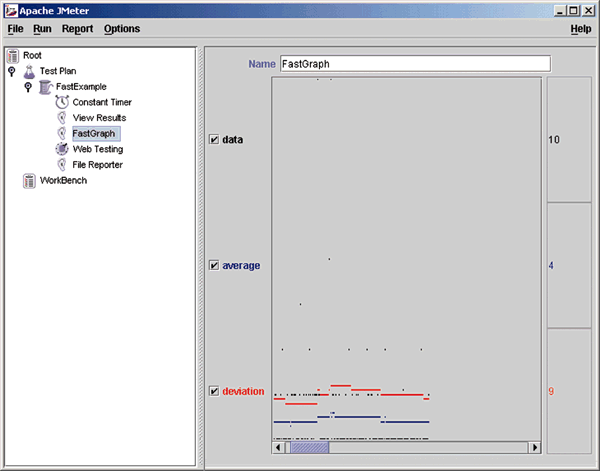Image resolution: width=600 pixels, height=471 pixels.
Task: Disable the deviation checkbox
Action: point(213,391)
